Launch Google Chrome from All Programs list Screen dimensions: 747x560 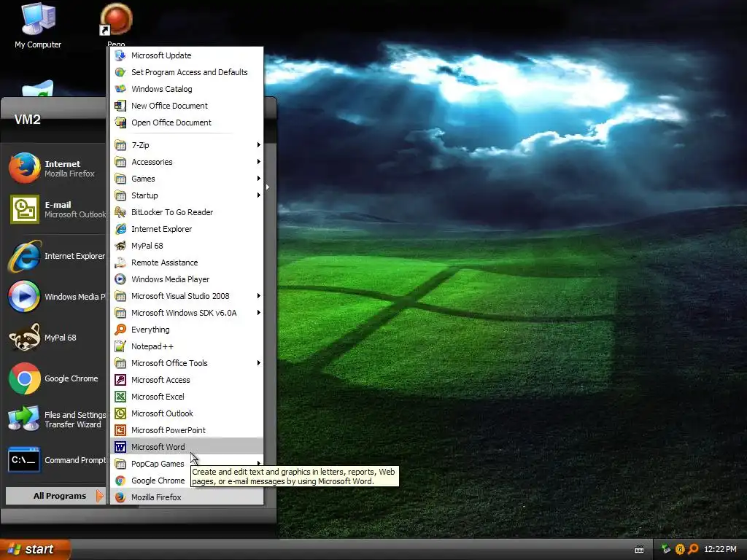[x=187, y=481]
